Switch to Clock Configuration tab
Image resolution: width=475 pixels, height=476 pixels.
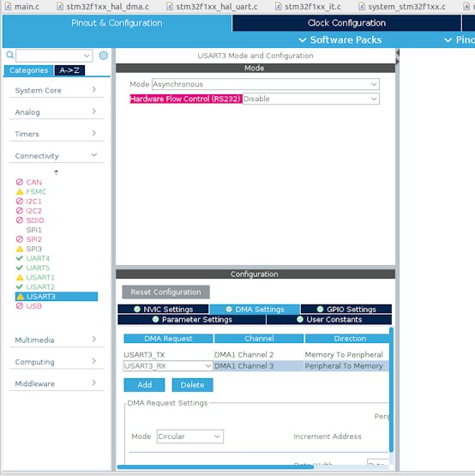click(x=346, y=23)
